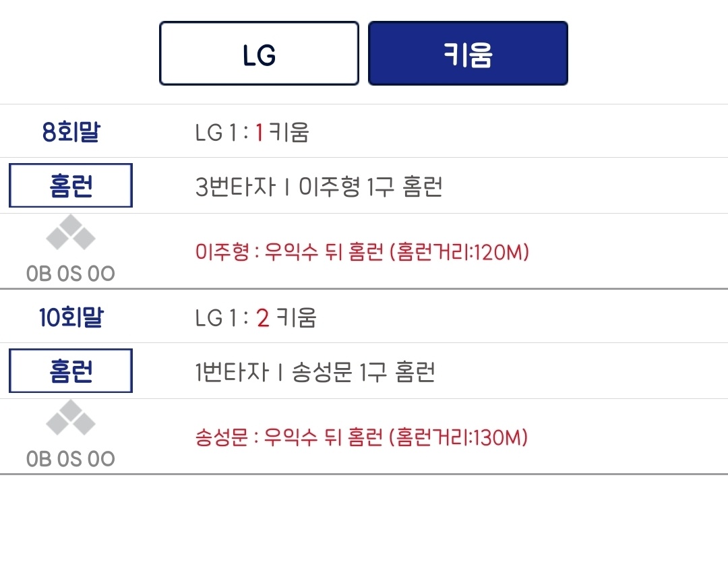The height and width of the screenshot is (585, 728).
Task: Click second base in 10회말 diamond icon
Action: [x=71, y=410]
